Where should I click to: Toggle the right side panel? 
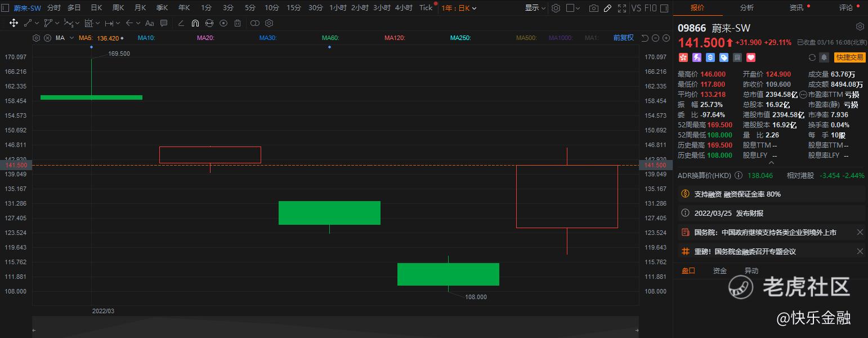664,8
